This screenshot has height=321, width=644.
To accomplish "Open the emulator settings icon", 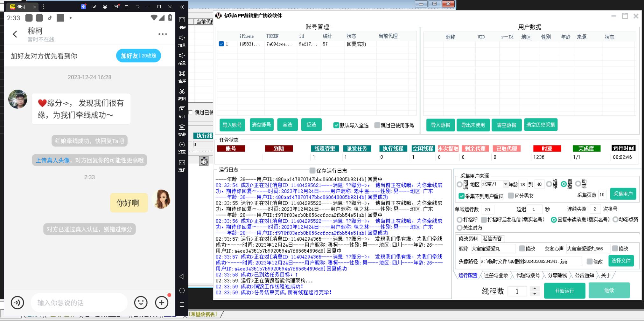I will (x=182, y=145).
